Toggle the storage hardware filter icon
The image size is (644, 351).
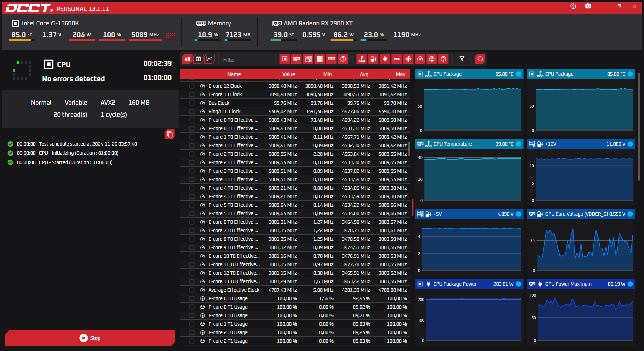click(320, 59)
